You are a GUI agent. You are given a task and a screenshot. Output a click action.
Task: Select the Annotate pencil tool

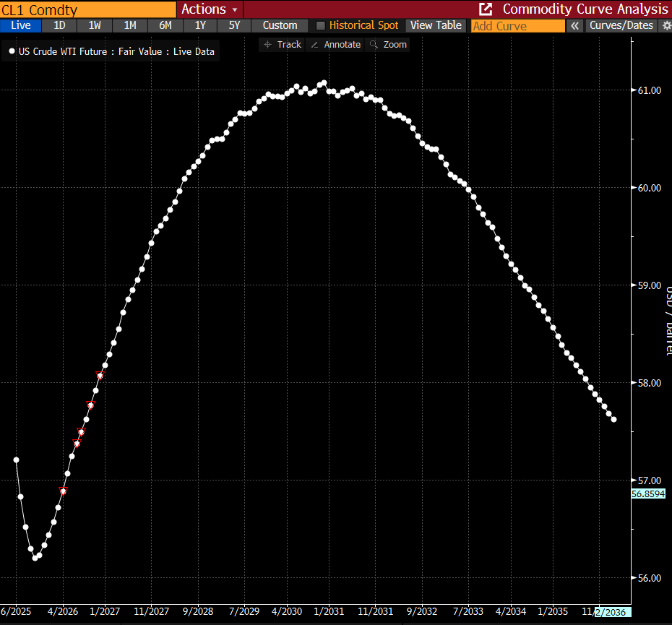[x=335, y=44]
